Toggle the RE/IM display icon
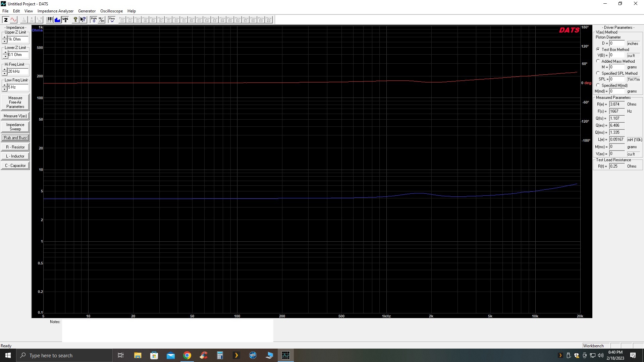Viewport: 644px width, 362px height. 101,20
